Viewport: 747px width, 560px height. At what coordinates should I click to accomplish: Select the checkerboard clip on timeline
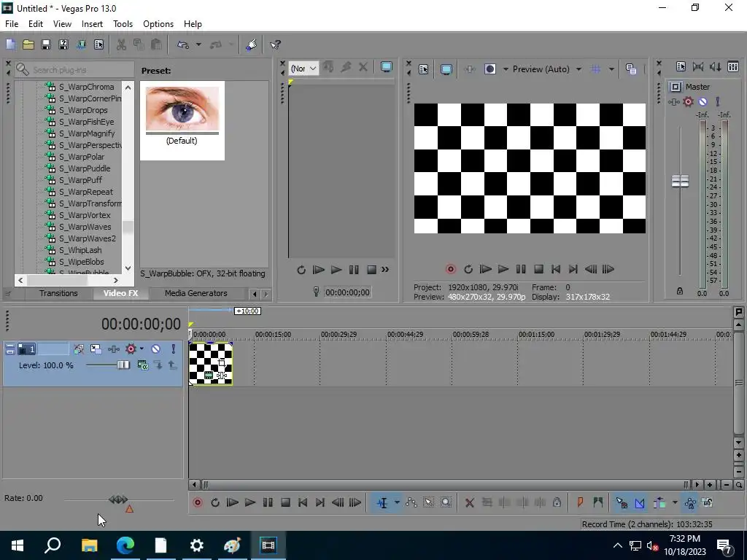(x=211, y=364)
